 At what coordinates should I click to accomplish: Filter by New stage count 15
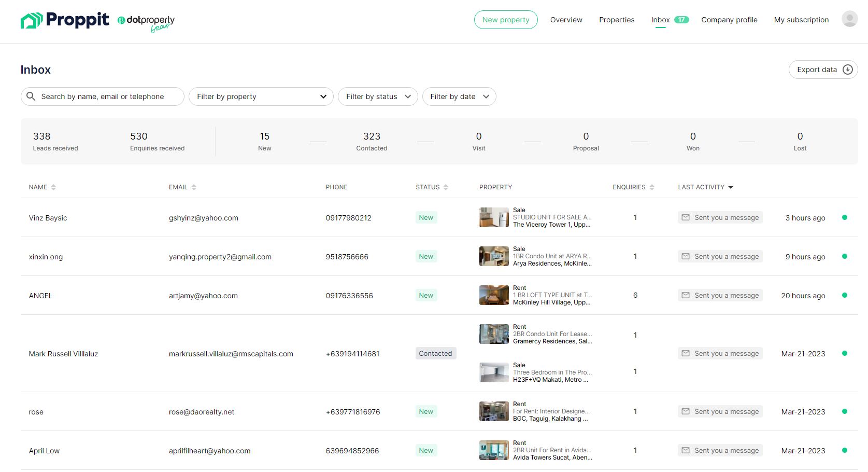click(265, 141)
